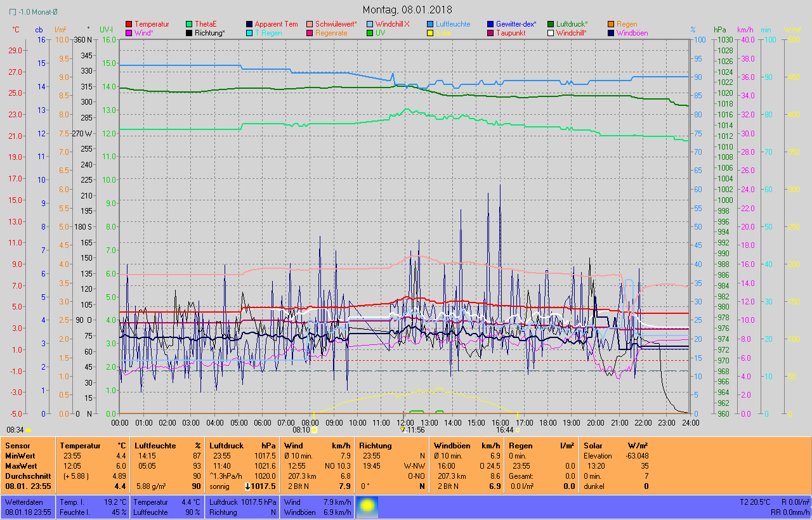Click the black Richtung legend square
The height and width of the screenshot is (520, 812).
coord(189,33)
